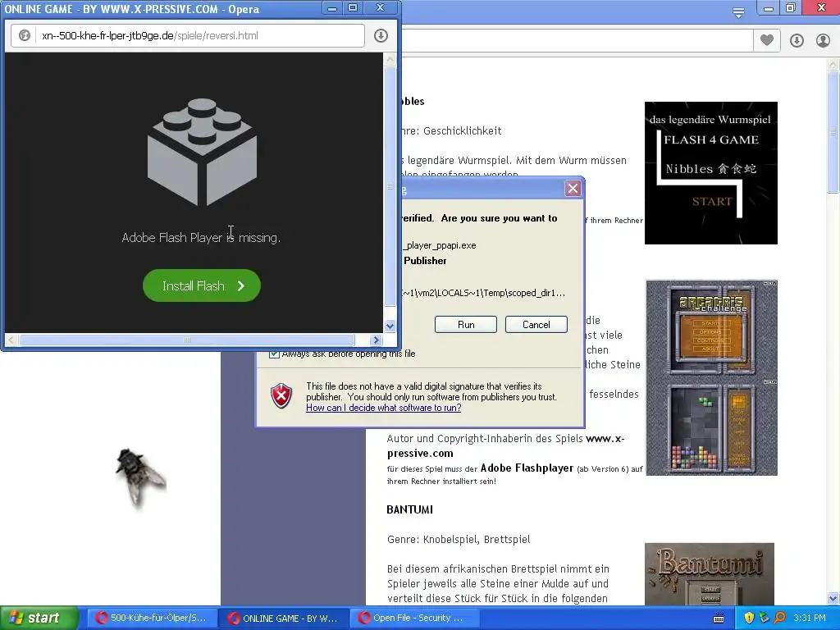Viewport: 840px width, 630px height.
Task: Click the Flash plugin brick icon
Action: pos(202,152)
